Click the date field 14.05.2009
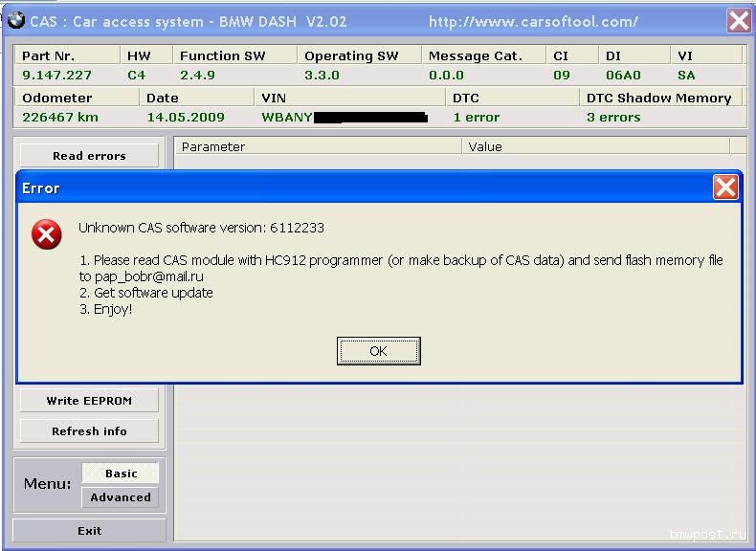 186,117
